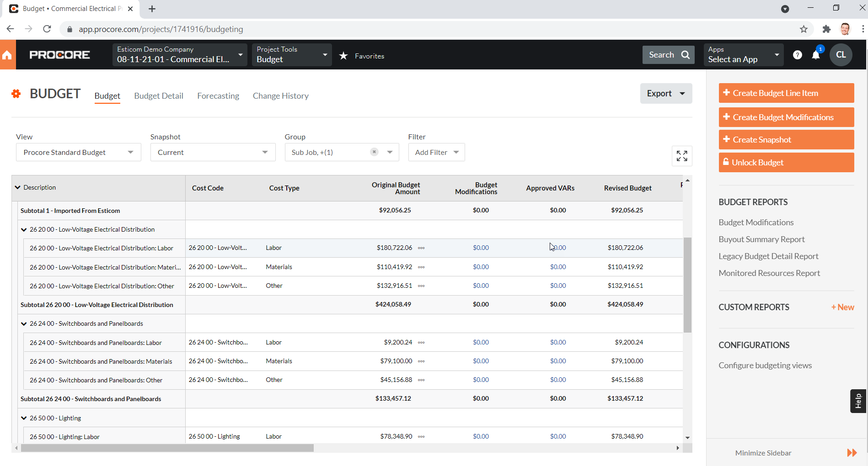Screen dimensions: 868x466
Task: Open ellipsis for $9,200.24 original budget
Action: pyautogui.click(x=421, y=343)
